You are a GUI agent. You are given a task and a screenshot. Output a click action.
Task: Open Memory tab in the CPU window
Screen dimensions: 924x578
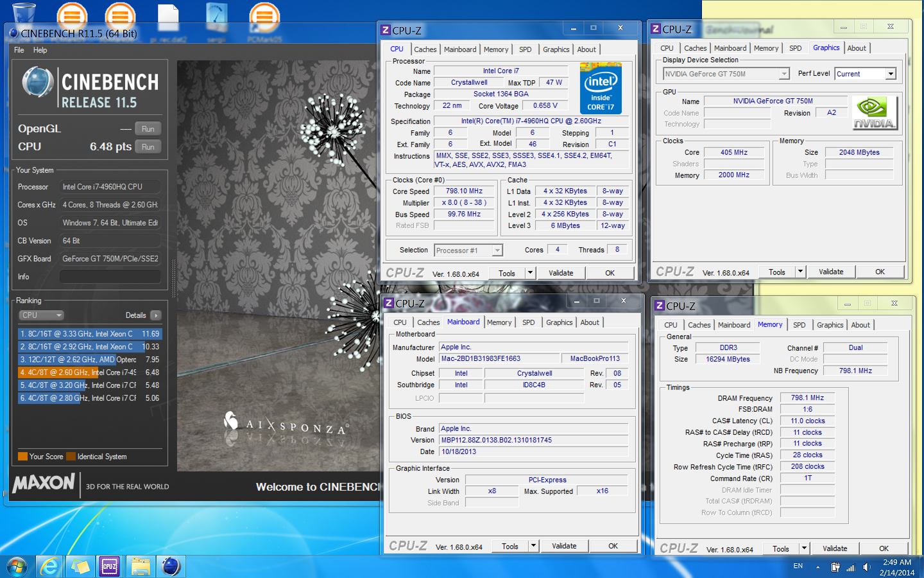tap(496, 49)
